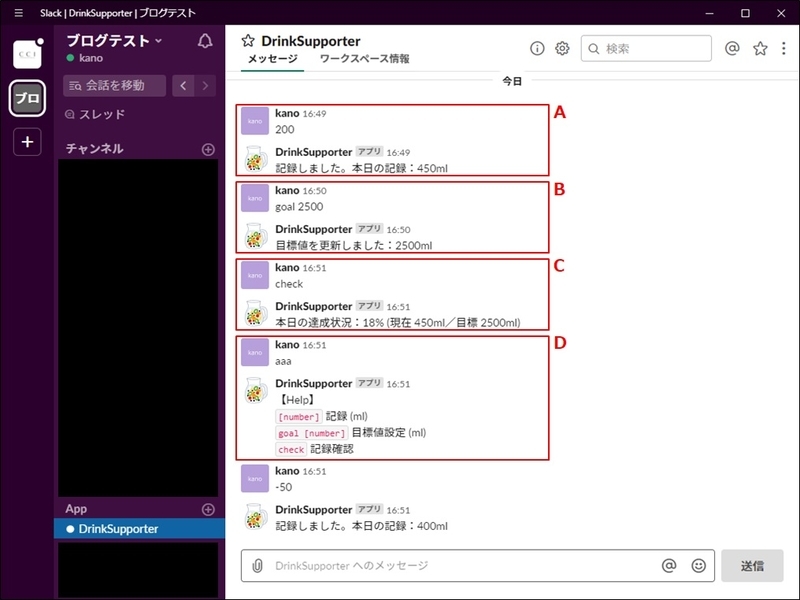Click the App section header
Viewport: 800px width, 600px height.
[76, 509]
